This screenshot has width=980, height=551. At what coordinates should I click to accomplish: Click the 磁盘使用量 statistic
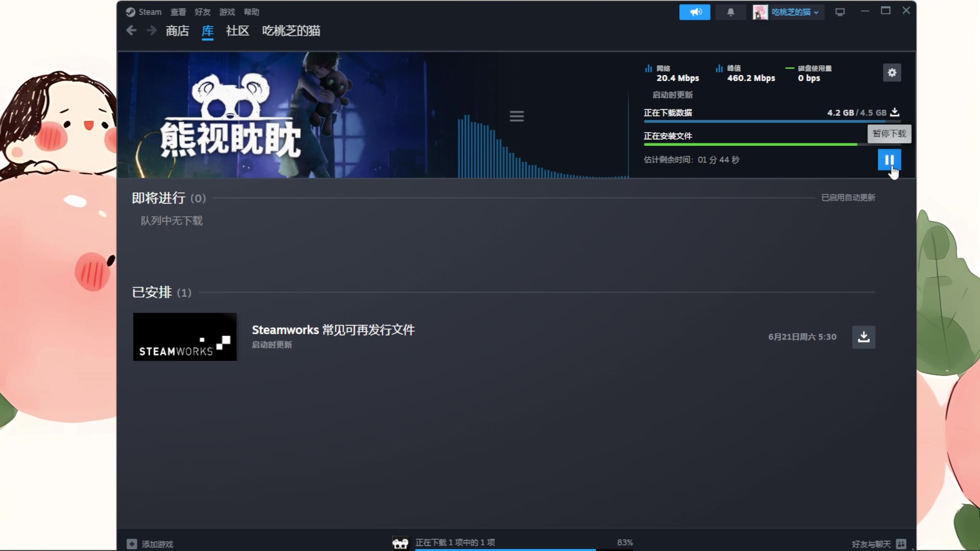(x=810, y=73)
